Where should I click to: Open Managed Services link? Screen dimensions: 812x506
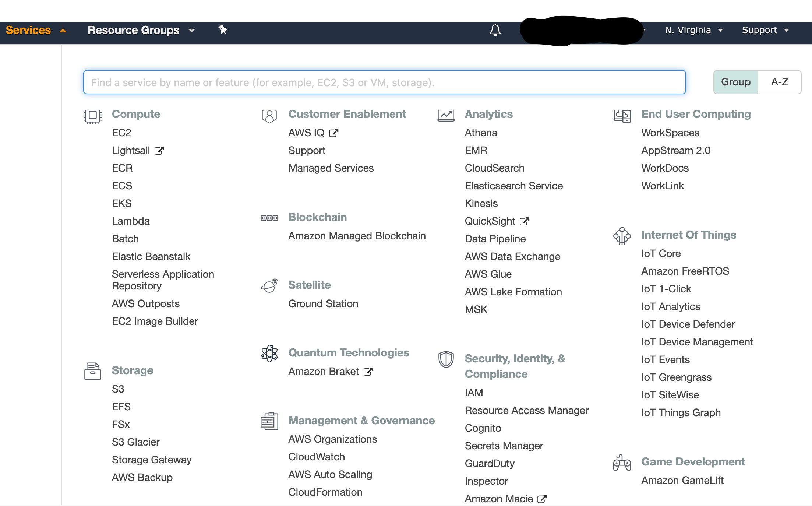tap(331, 168)
